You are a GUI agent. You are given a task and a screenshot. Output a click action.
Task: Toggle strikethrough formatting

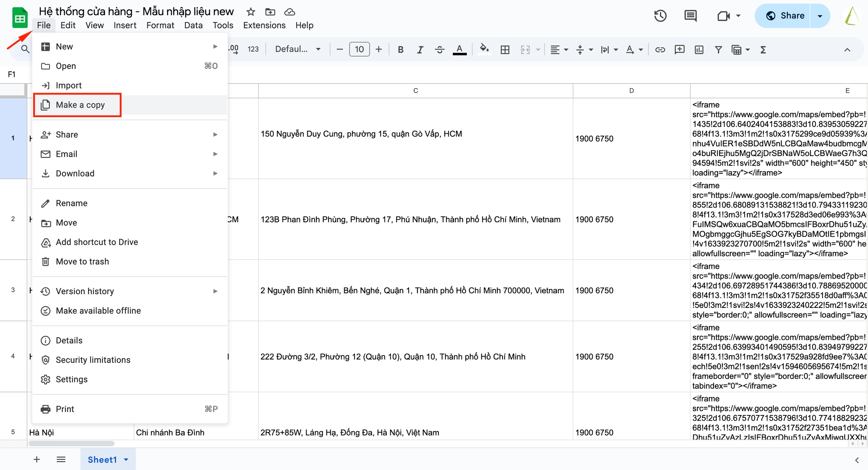click(440, 49)
